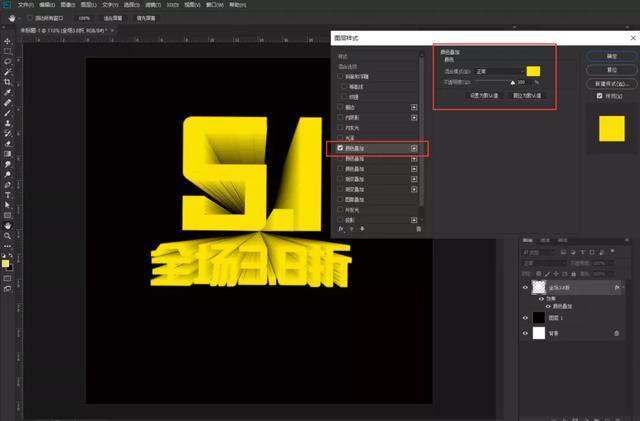Screen dimensions: 640x421
Task: Select the Move tool in the toolbar
Action: pyautogui.click(x=8, y=40)
